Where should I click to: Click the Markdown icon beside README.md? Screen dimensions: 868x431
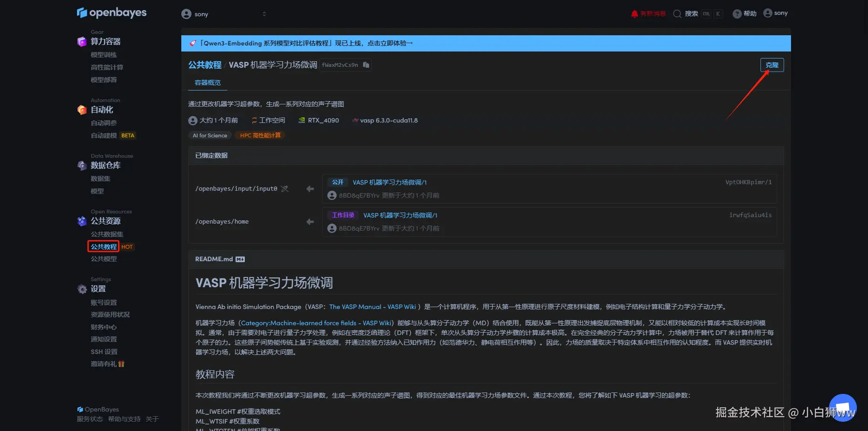point(240,259)
